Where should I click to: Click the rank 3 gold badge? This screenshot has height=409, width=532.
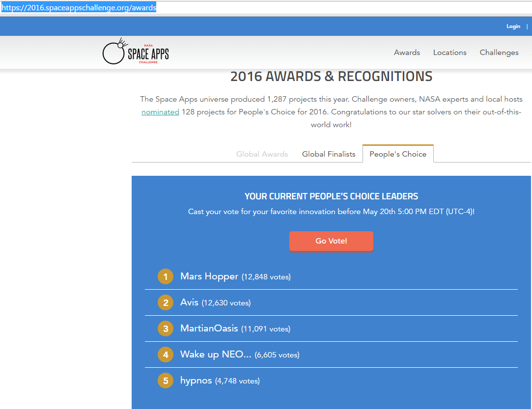tap(166, 328)
